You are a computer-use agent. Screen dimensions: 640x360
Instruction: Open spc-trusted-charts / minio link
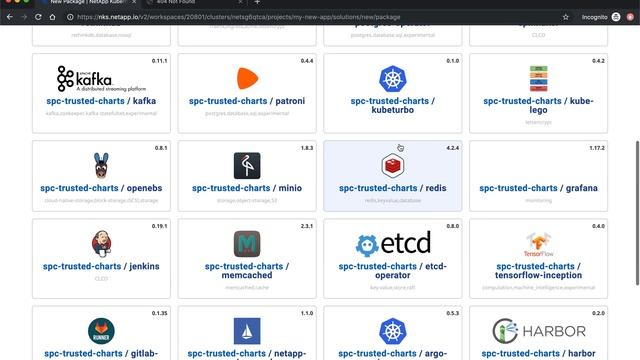247,188
